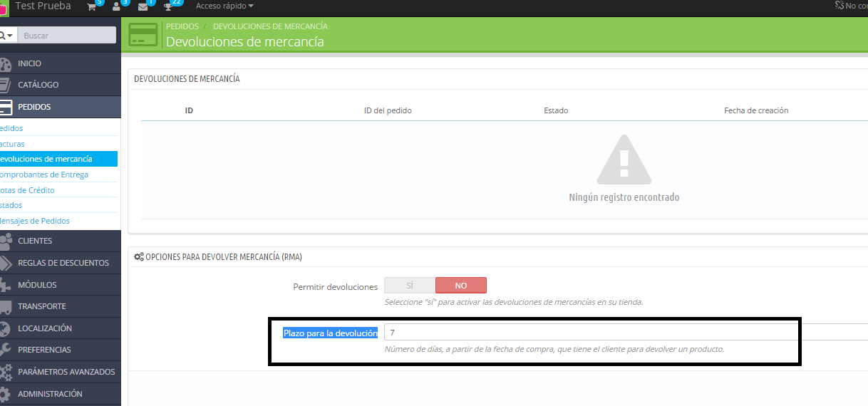Open the envelope messages notification icon
The height and width of the screenshot is (406, 868).
point(143,6)
